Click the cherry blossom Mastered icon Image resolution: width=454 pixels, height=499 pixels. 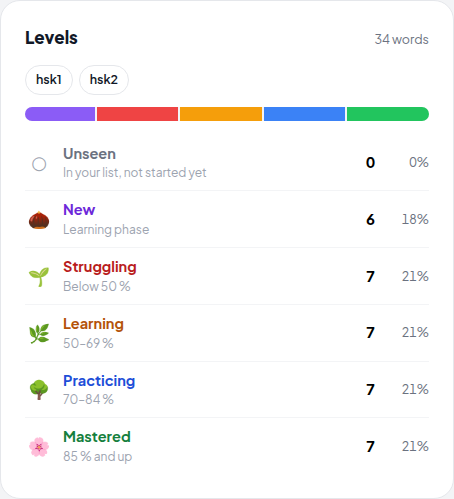[39, 447]
